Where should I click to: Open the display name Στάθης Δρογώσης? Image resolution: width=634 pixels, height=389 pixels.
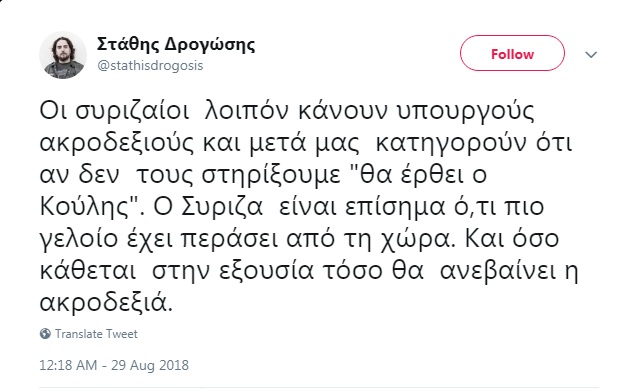tap(176, 44)
